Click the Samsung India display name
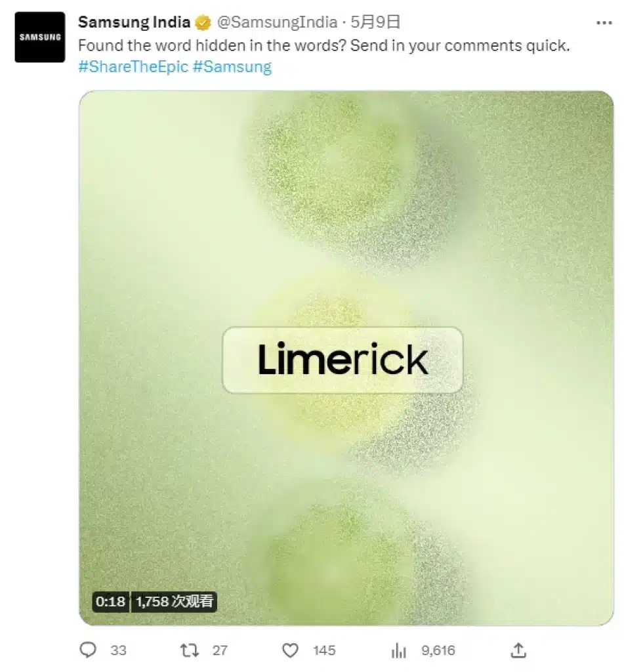This screenshot has width=624, height=672. tap(134, 22)
